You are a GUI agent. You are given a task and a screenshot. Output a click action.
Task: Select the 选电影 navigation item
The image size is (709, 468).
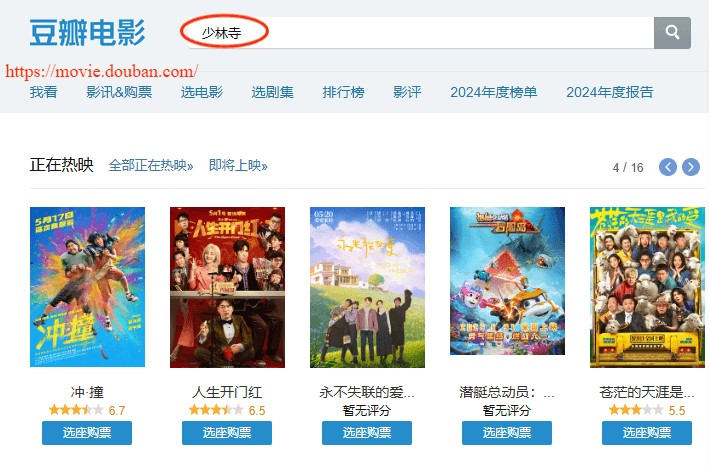pos(202,92)
